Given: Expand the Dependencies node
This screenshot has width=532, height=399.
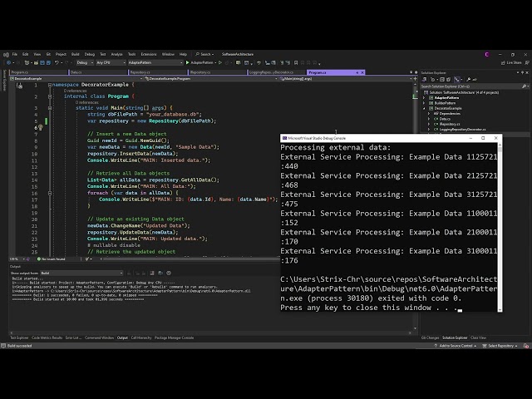Looking at the screenshot, I should click(429, 114).
